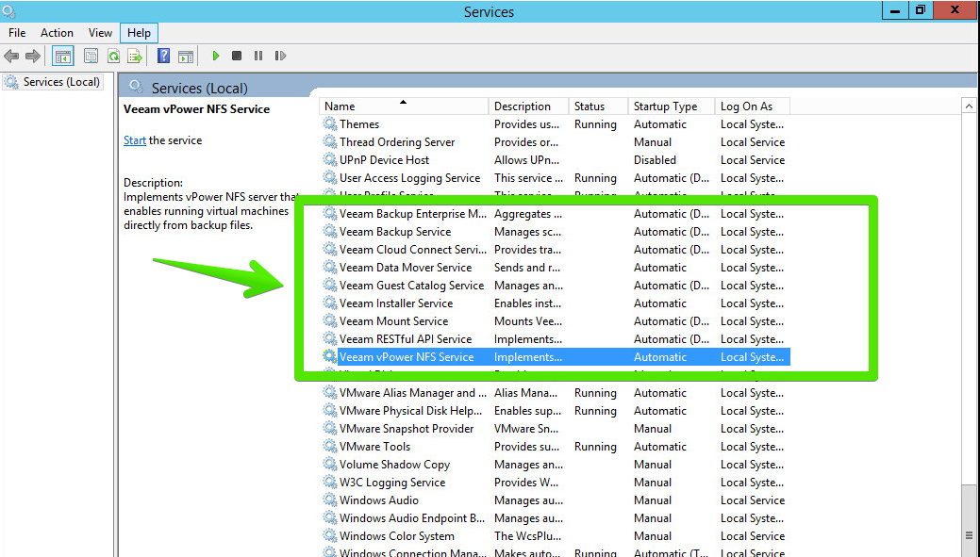Screen dimensions: 980x557
Task: Select Veeam Backup Enterprise Manager service
Action: [x=555, y=214]
